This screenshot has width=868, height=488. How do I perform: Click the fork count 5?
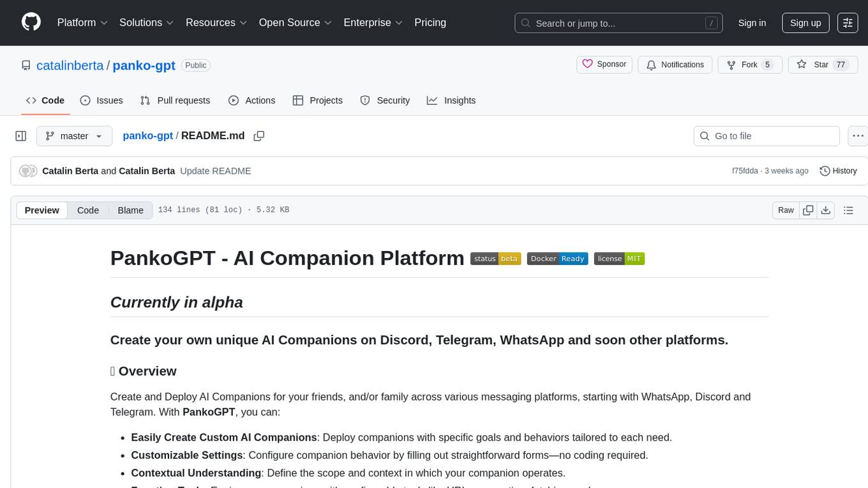[768, 65]
